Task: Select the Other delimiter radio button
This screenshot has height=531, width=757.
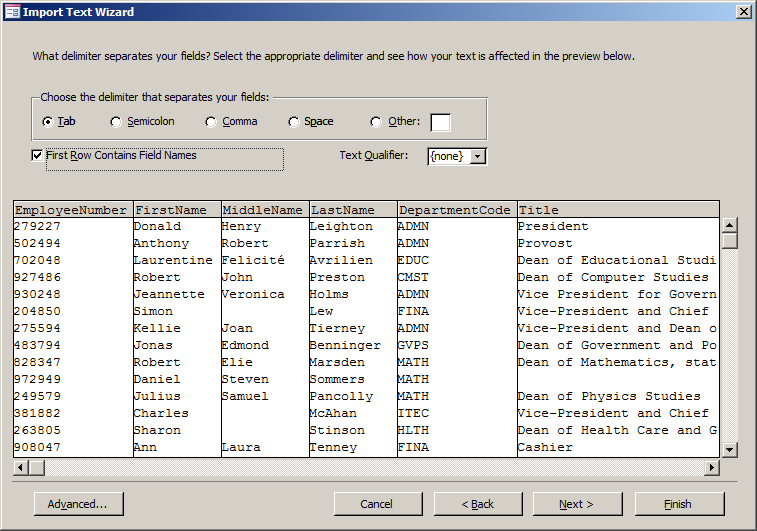Action: click(376, 122)
